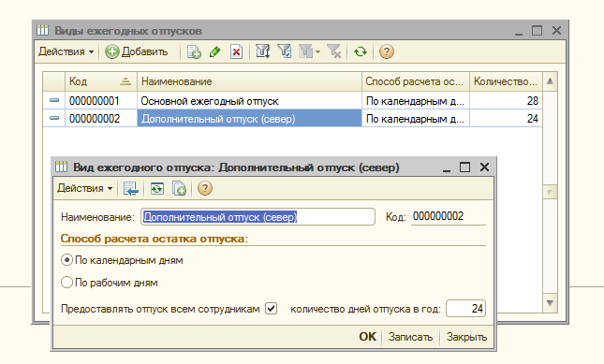Click the Код field with 000000002
Viewport: 604px width, 364px height.
tap(449, 217)
